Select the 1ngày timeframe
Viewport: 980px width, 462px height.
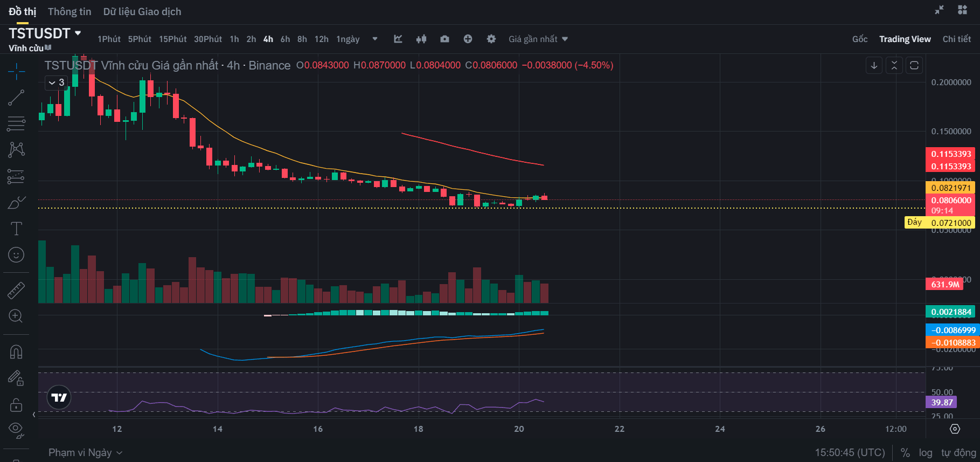[x=348, y=39]
